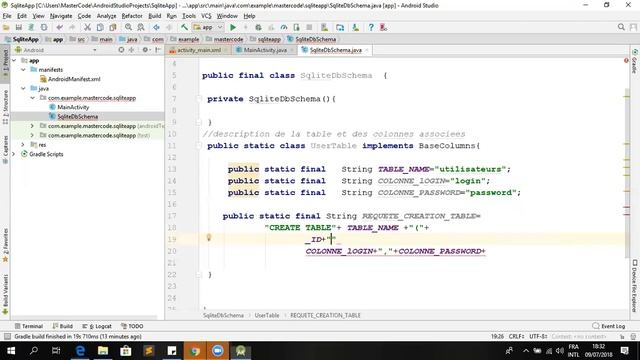Select AndroidManifest.xml in project tree

74,79
